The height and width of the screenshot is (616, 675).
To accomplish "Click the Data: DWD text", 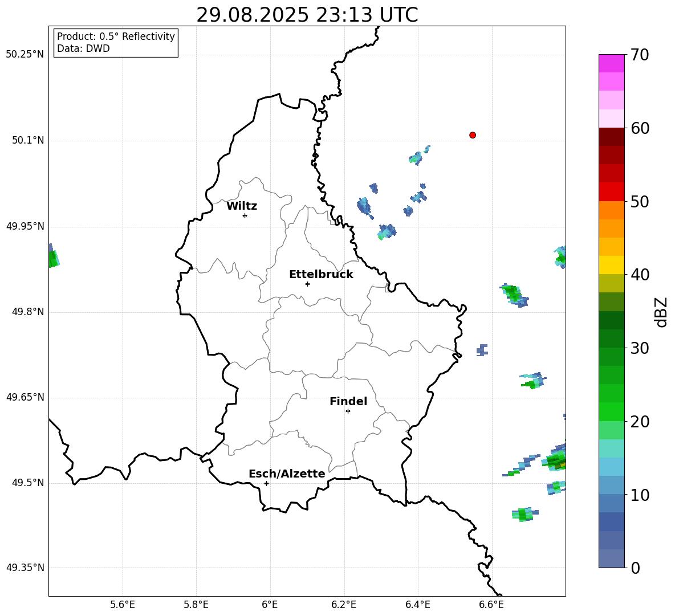I will tap(83, 48).
